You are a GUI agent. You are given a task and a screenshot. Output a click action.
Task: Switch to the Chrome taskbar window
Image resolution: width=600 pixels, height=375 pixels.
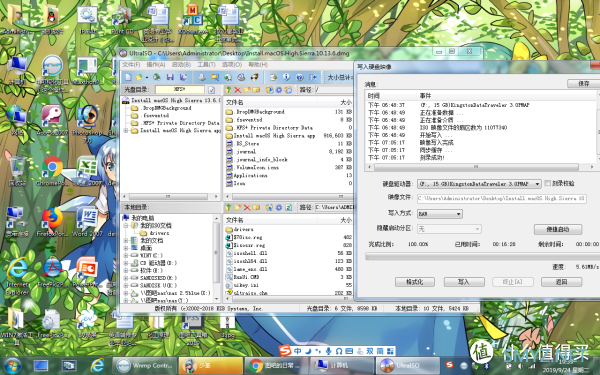(x=276, y=366)
